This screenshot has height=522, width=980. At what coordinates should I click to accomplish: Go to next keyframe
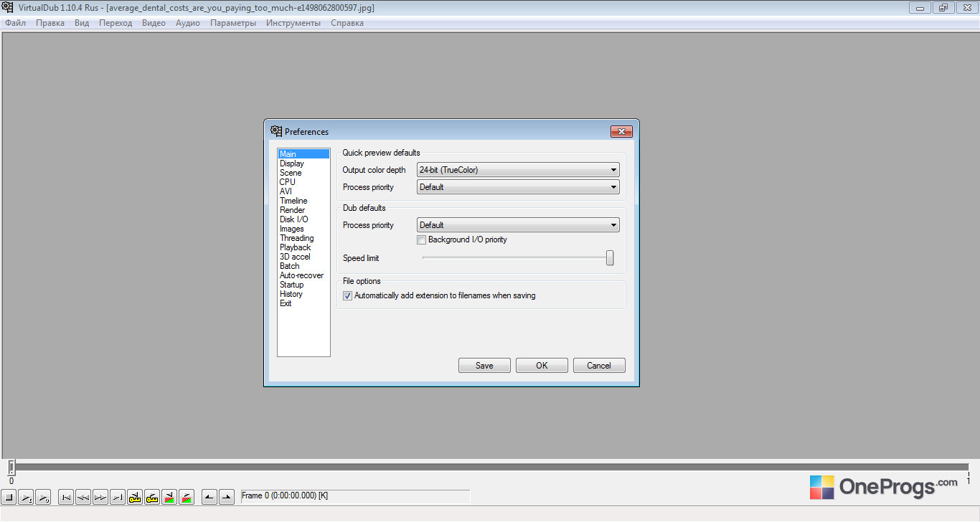[152, 497]
